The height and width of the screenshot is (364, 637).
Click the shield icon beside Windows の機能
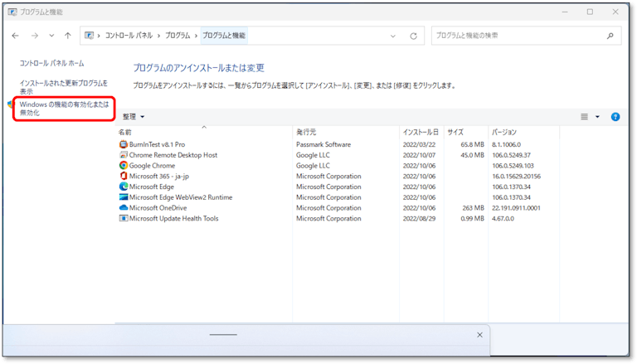[11, 104]
